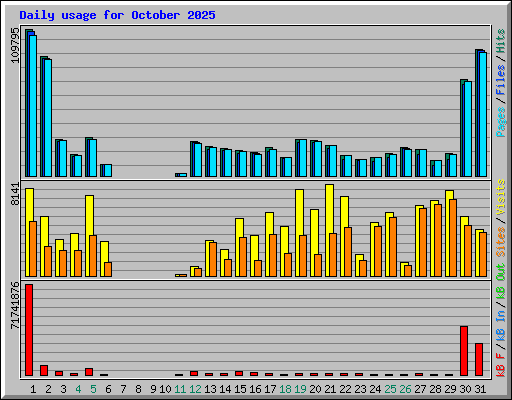This screenshot has width=512, height=400.
Task: Select green day label 4
Action: pyautogui.click(x=78, y=389)
